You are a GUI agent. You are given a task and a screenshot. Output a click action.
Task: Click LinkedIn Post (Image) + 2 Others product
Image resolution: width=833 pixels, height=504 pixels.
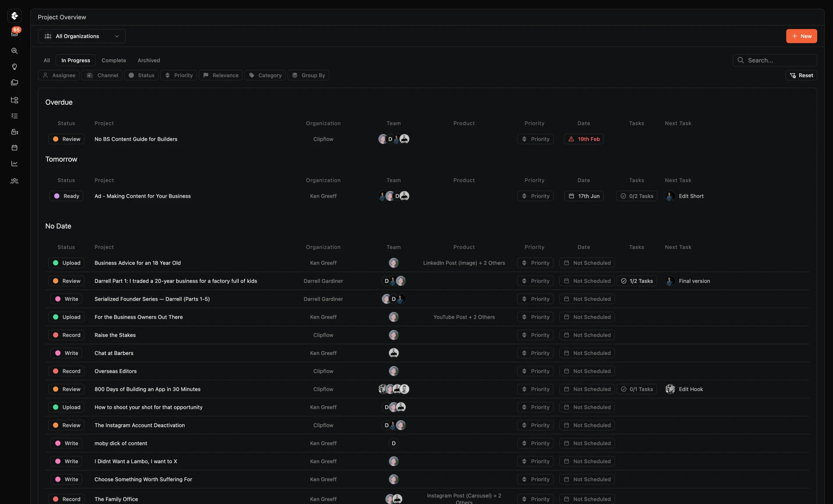click(x=464, y=263)
